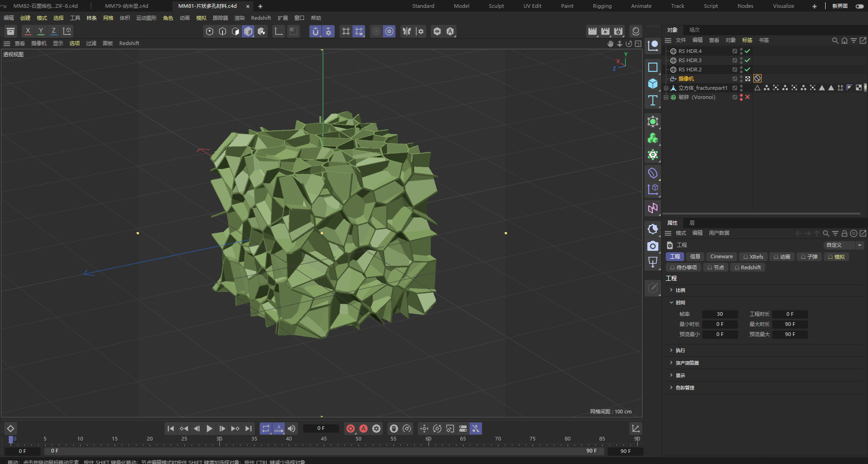
Task: Switch to the Sculpt layout
Action: pos(496,6)
